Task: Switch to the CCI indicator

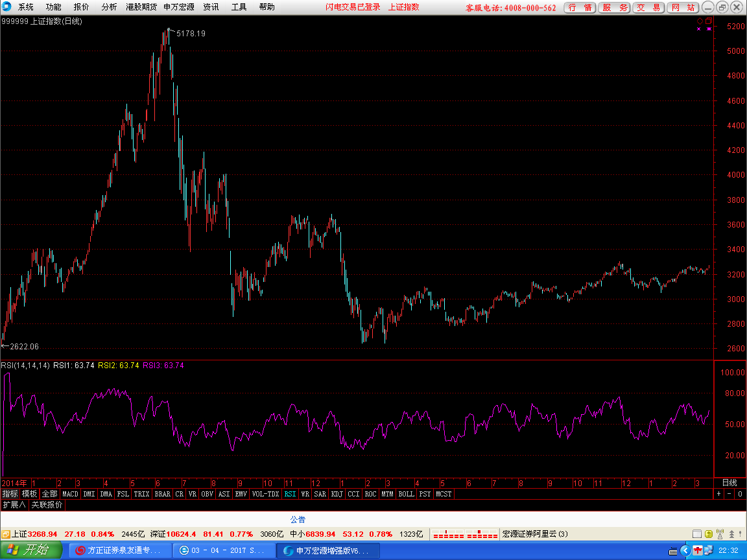Action: click(x=353, y=494)
